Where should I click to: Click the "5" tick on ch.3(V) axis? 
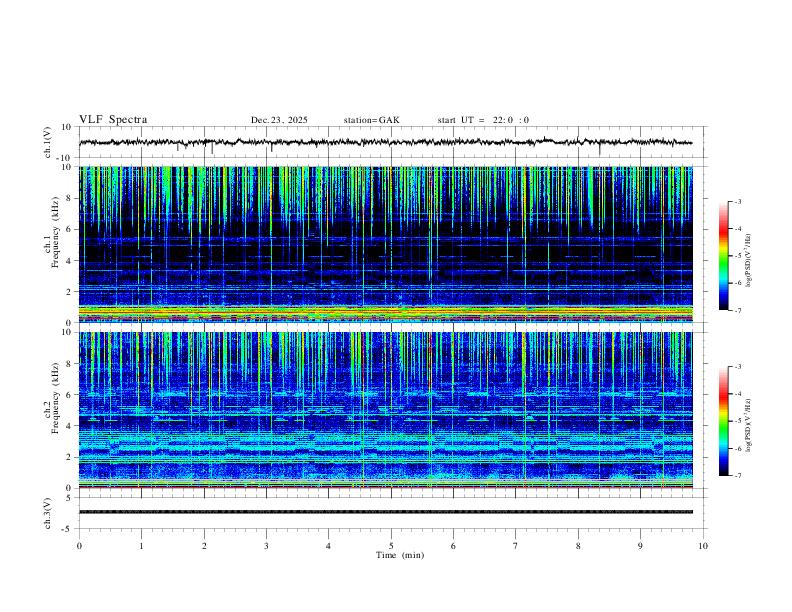70,498
